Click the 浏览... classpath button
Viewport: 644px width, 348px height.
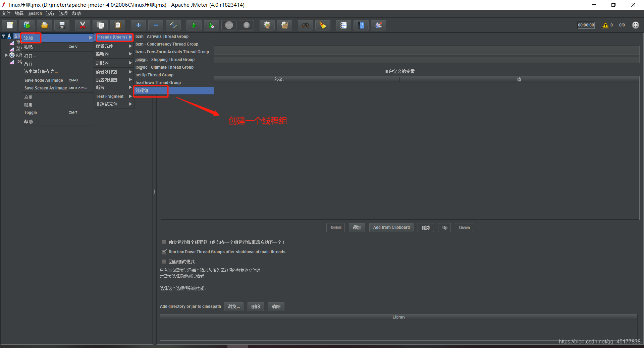[x=234, y=306]
